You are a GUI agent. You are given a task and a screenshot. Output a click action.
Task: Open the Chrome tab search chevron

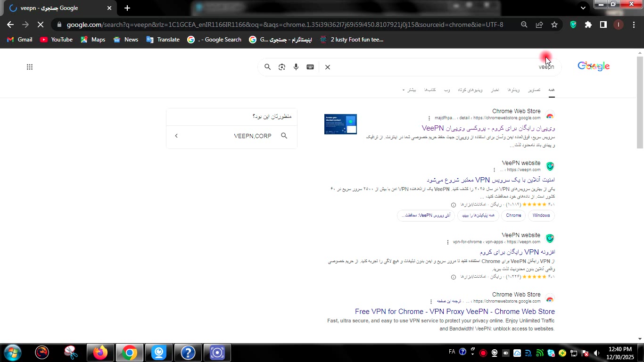[x=583, y=8]
